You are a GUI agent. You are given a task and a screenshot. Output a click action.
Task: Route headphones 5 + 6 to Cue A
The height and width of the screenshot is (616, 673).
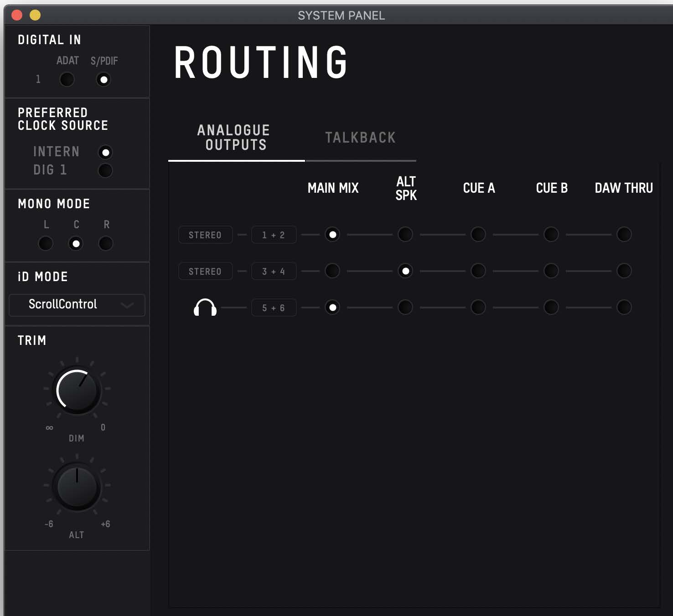point(478,308)
